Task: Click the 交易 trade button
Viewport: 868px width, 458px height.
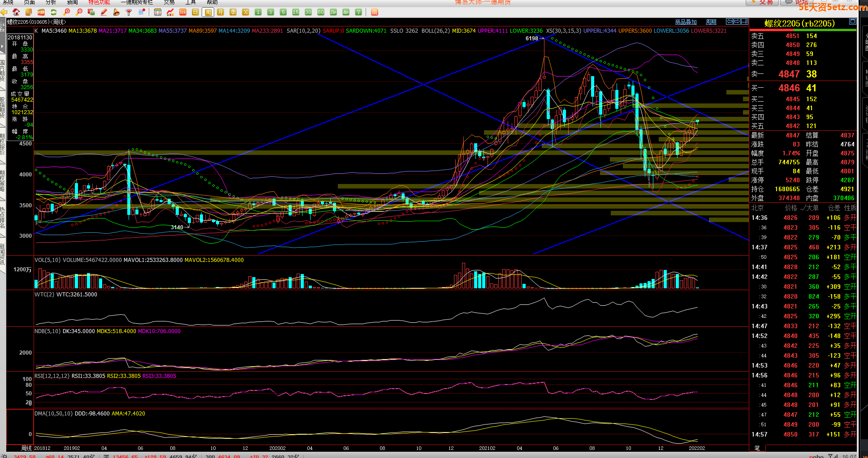Action: (x=762, y=2)
